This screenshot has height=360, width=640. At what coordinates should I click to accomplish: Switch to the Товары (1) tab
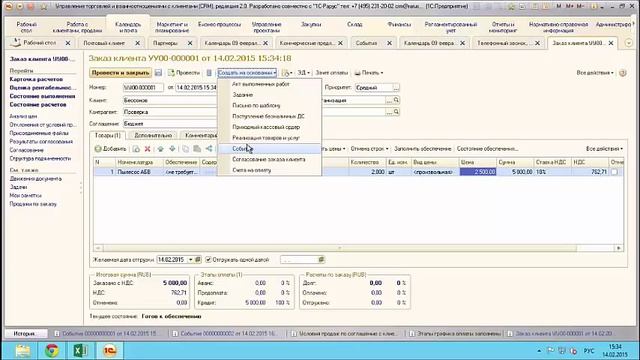(x=108, y=136)
